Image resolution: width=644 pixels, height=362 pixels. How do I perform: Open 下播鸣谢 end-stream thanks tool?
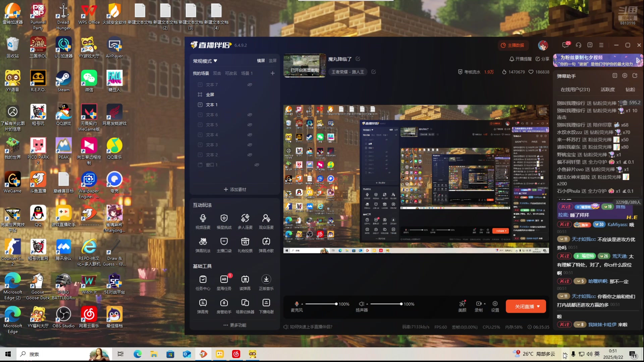(266, 306)
